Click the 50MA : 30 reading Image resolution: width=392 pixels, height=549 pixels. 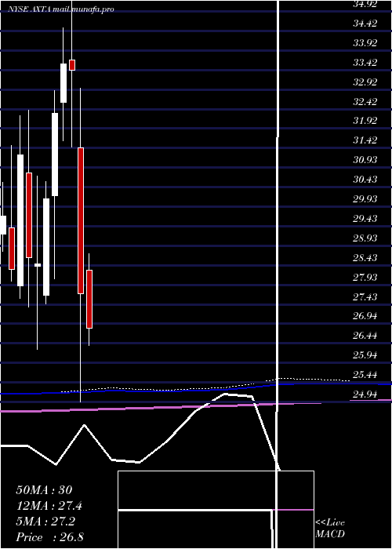[44, 490]
